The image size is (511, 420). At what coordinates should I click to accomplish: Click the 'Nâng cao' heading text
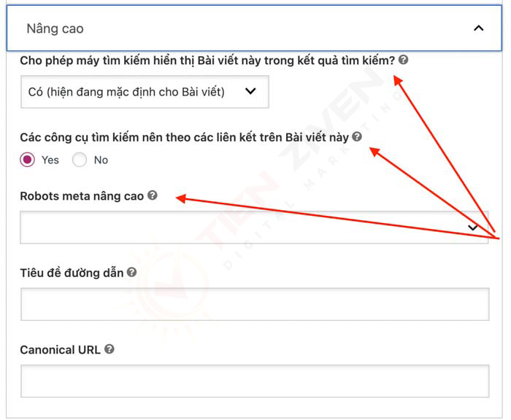(x=55, y=28)
